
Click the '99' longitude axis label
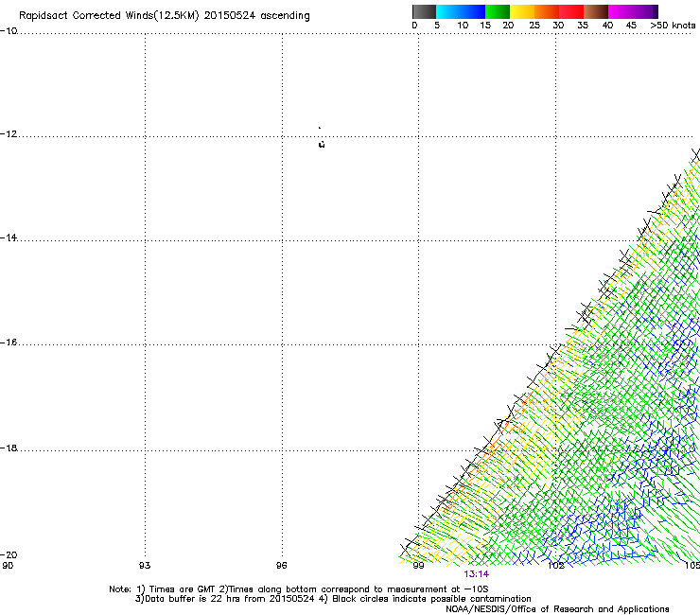pyautogui.click(x=418, y=566)
